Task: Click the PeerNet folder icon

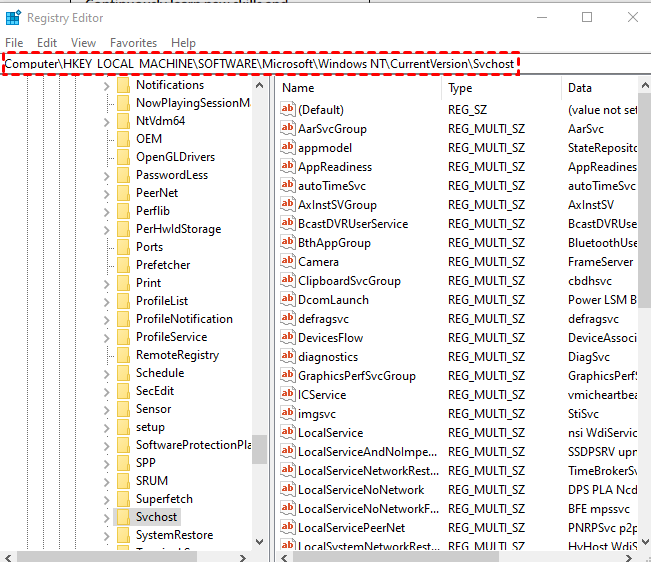Action: [x=123, y=193]
